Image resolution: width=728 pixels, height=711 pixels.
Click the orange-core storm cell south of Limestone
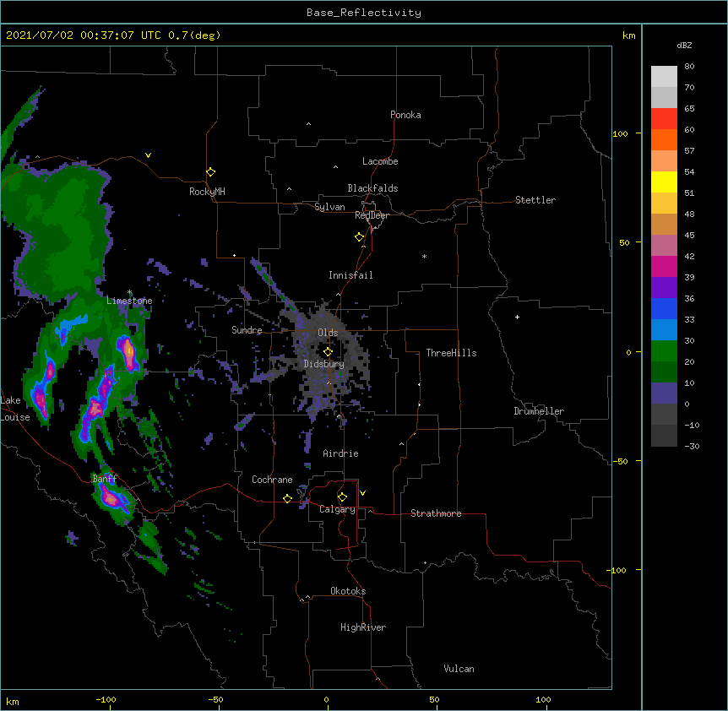[x=128, y=352]
